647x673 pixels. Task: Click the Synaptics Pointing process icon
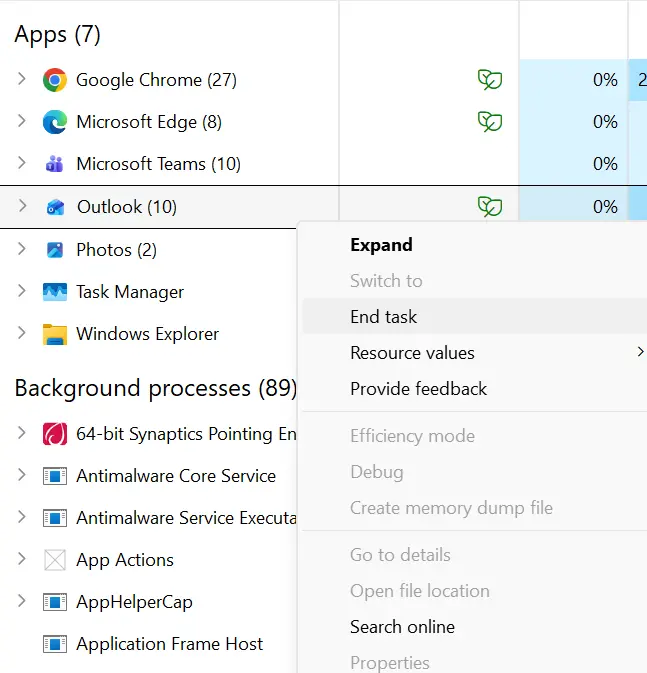click(55, 434)
